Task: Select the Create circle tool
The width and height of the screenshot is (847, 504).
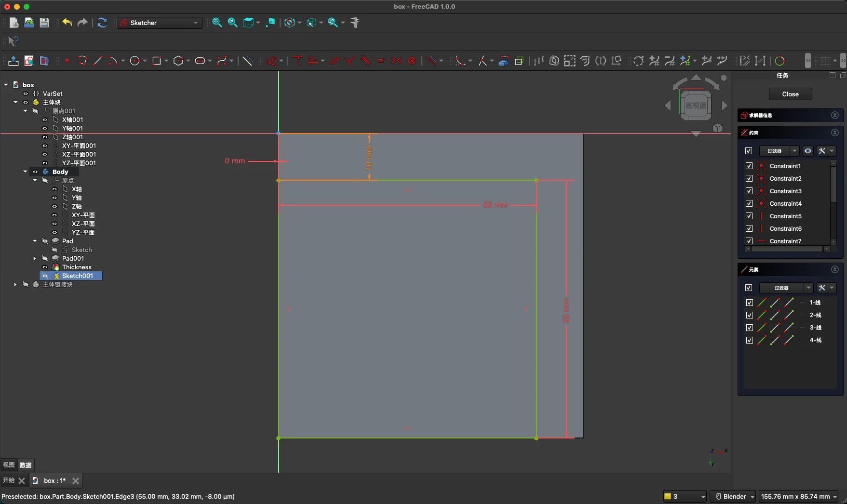Action: point(134,61)
